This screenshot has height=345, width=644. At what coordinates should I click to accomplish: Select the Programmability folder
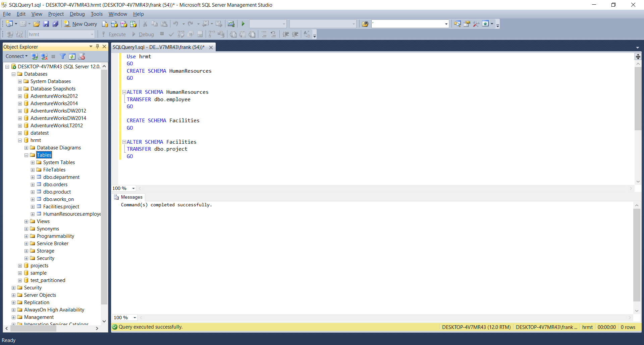[55, 236]
